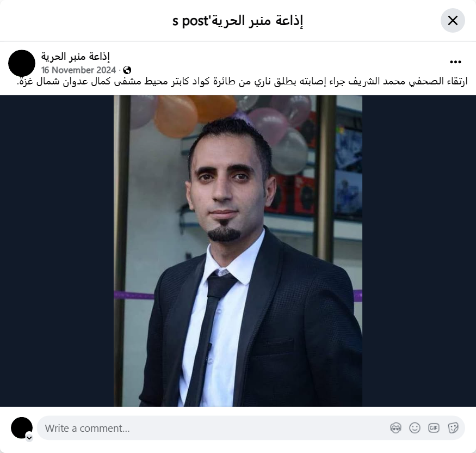The image size is (476, 453).
Task: Click the orange balloon in the photo
Action: [x=176, y=116]
